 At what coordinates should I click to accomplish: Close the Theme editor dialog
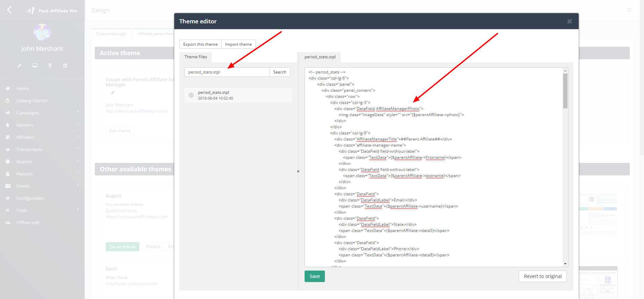pos(570,21)
